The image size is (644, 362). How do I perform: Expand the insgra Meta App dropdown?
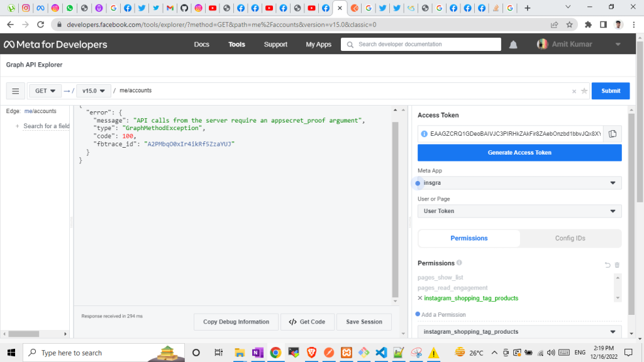pos(519,183)
